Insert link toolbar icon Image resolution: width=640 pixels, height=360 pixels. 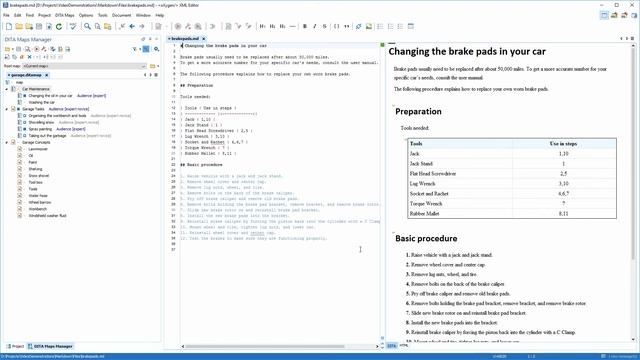click(x=358, y=27)
